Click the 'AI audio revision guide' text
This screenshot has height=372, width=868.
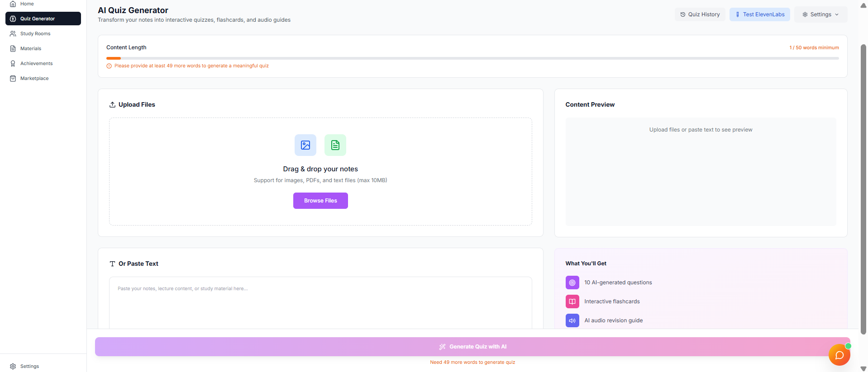(614, 320)
